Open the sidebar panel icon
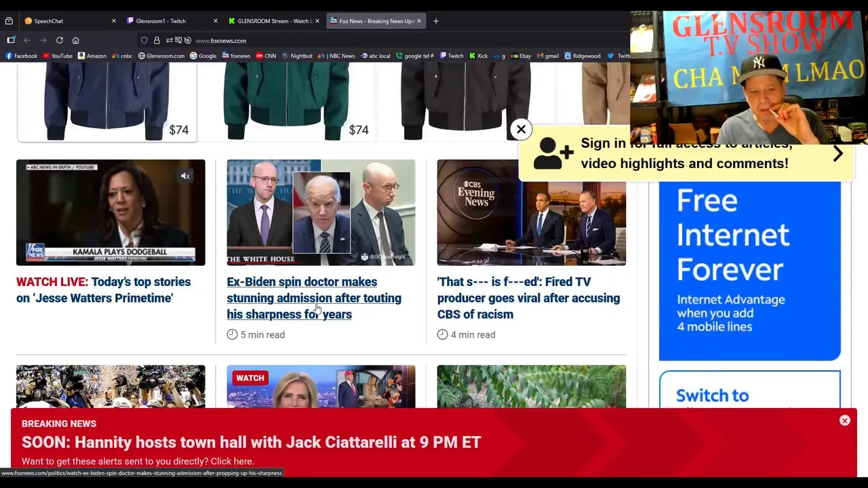 (x=10, y=41)
